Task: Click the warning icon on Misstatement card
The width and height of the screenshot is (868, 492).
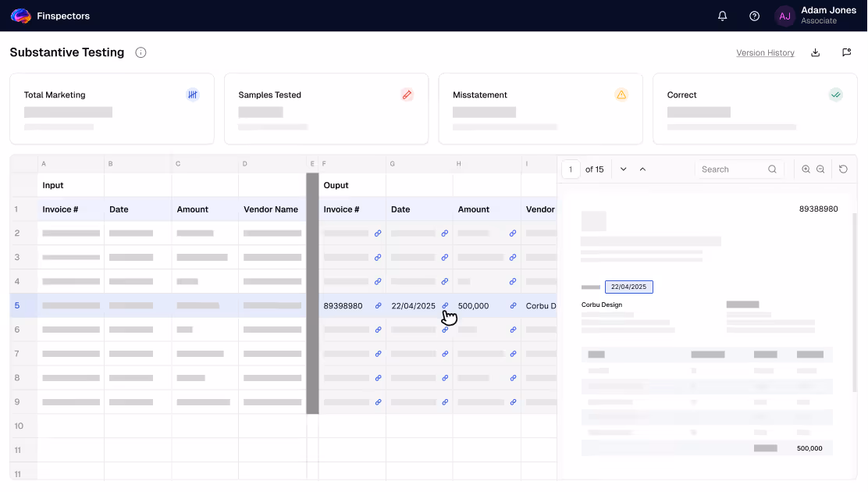Action: (x=621, y=94)
